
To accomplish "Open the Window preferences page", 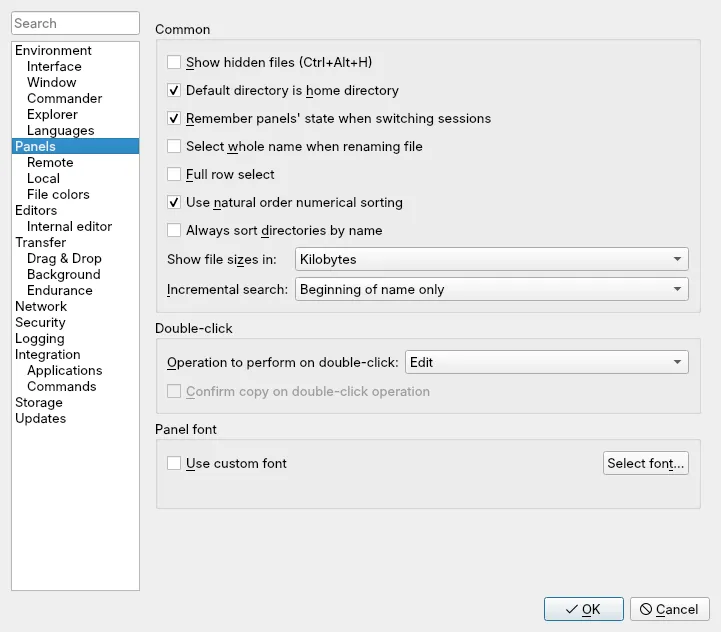I will (x=52, y=82).
